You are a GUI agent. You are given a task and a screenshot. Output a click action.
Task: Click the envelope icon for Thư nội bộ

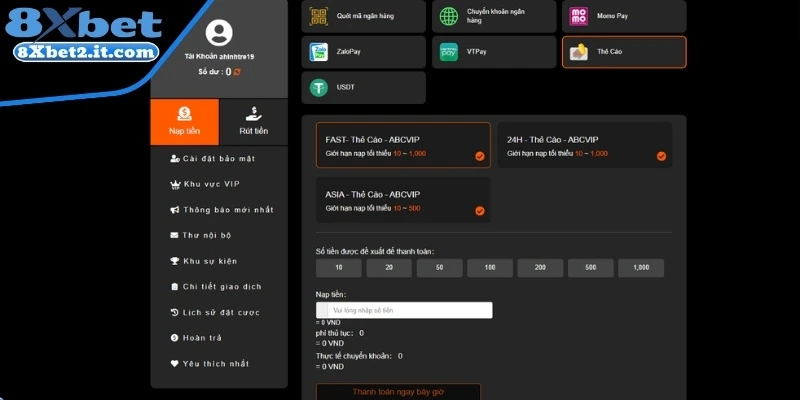(174, 235)
